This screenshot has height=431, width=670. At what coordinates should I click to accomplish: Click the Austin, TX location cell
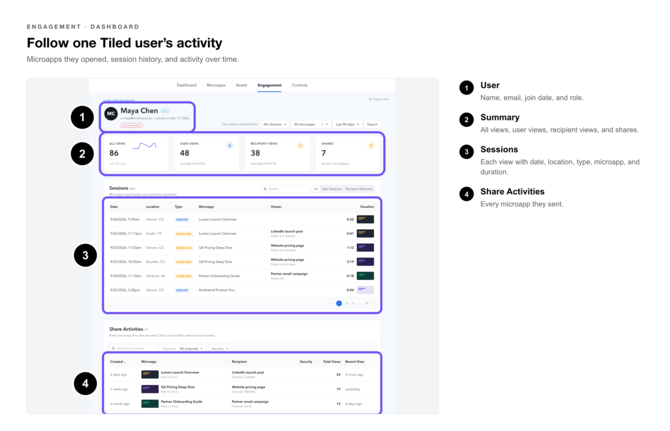tap(154, 234)
